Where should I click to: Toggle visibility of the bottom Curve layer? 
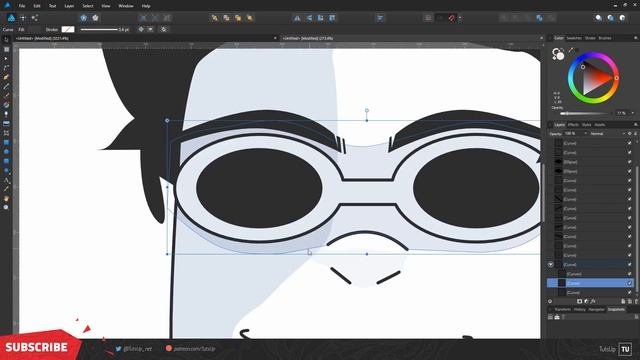click(629, 293)
